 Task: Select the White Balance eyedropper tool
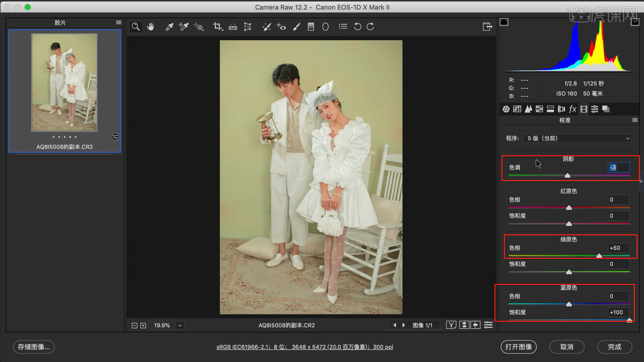click(x=169, y=27)
